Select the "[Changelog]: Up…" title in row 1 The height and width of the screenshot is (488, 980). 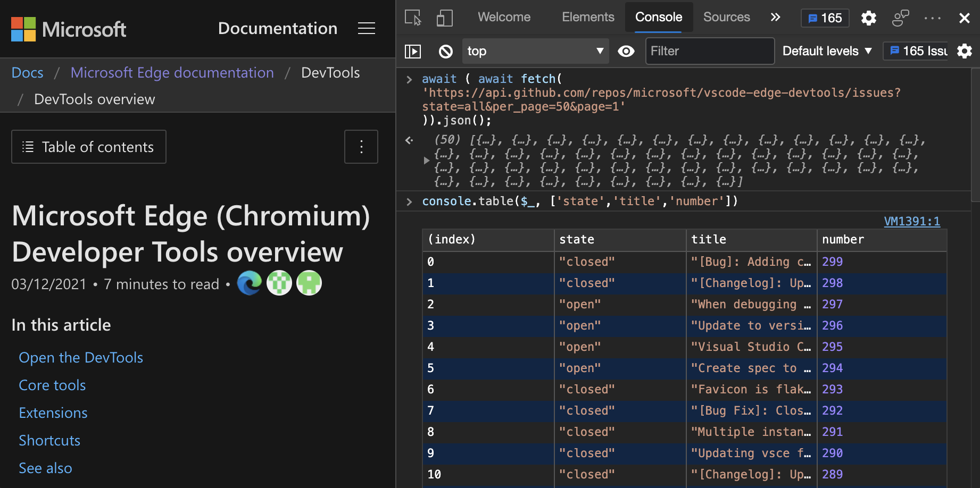pyautogui.click(x=751, y=283)
